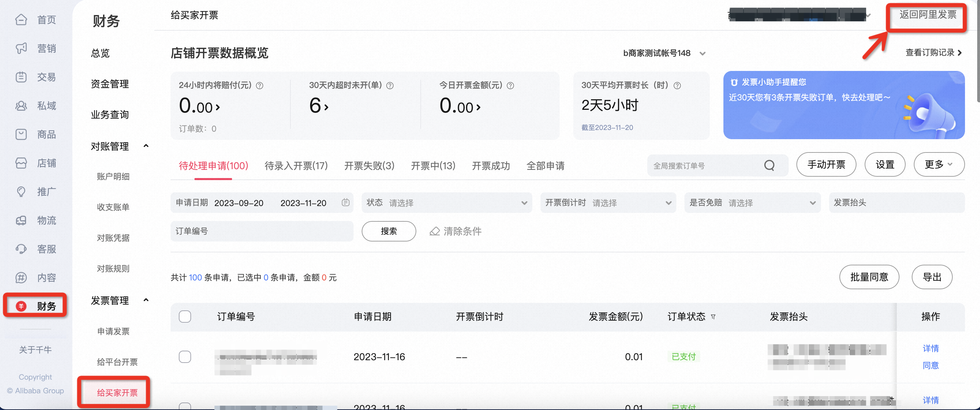Switch to 待录入开票(17) tab
Image resolution: width=980 pixels, height=410 pixels.
pos(296,166)
